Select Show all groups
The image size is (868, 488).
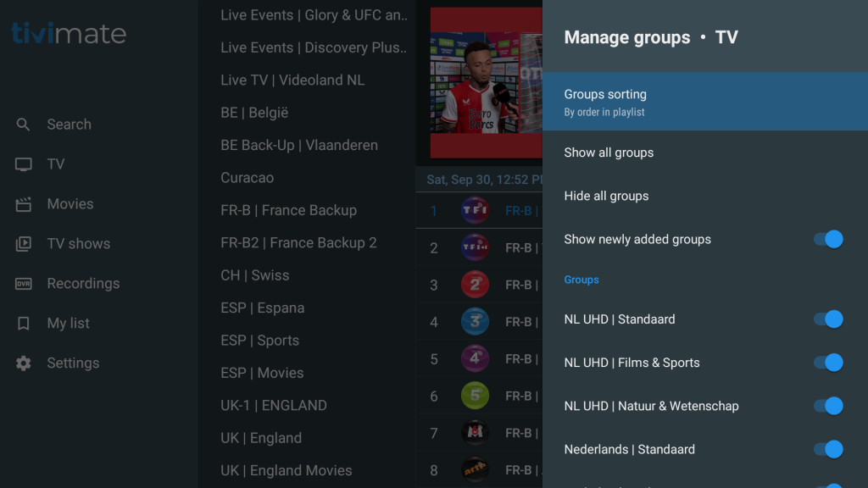tap(609, 152)
